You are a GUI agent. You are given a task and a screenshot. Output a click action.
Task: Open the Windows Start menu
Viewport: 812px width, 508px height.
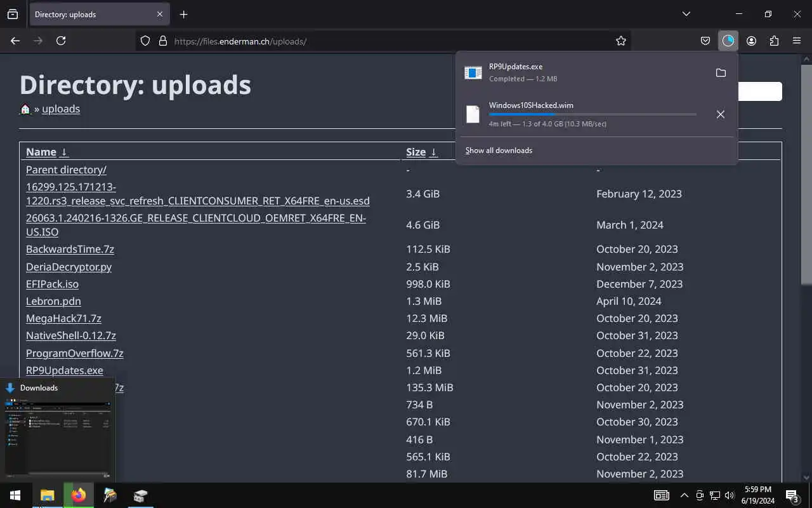15,495
